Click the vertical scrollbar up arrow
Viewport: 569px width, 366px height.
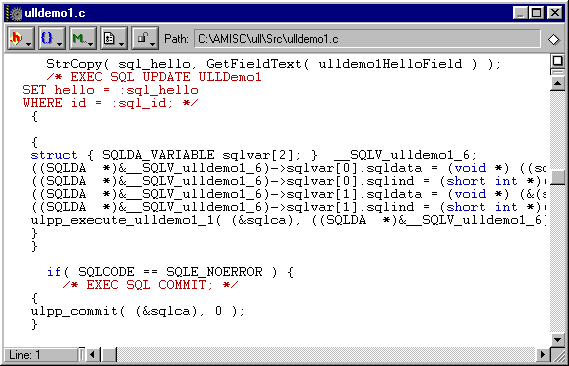click(557, 84)
